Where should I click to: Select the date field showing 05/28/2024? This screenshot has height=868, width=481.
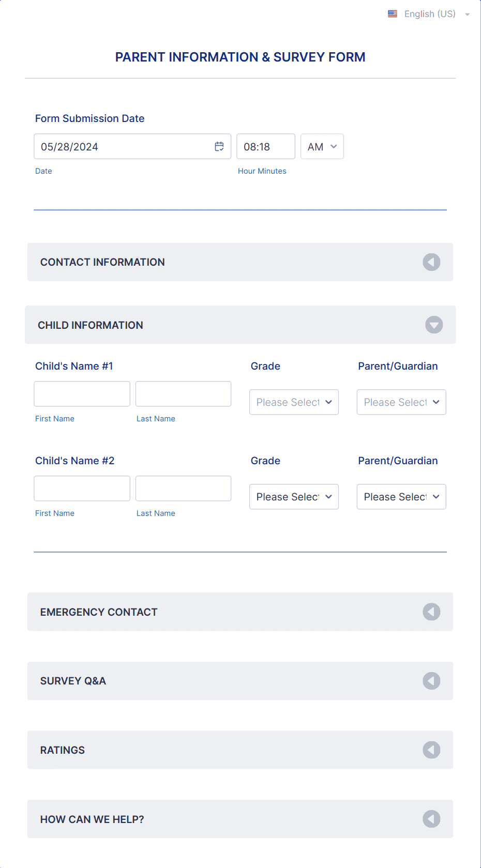tap(124, 146)
